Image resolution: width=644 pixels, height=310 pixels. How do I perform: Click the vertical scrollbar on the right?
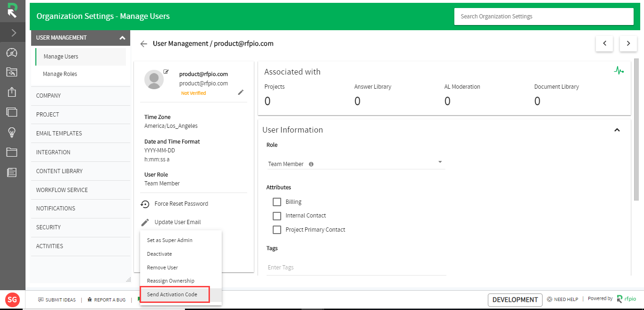(636, 131)
